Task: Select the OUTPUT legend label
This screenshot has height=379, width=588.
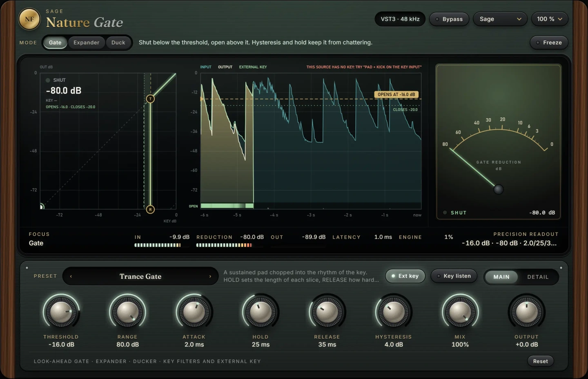Action: click(x=225, y=67)
